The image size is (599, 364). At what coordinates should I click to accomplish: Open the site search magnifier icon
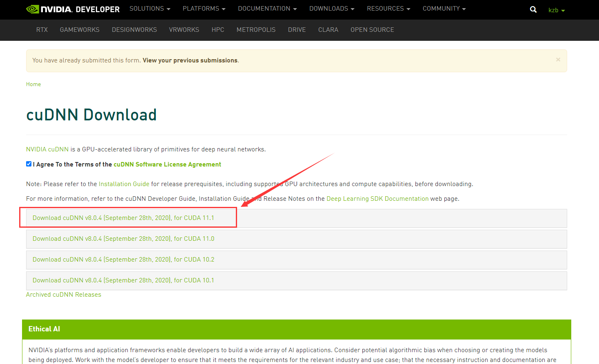pyautogui.click(x=533, y=9)
